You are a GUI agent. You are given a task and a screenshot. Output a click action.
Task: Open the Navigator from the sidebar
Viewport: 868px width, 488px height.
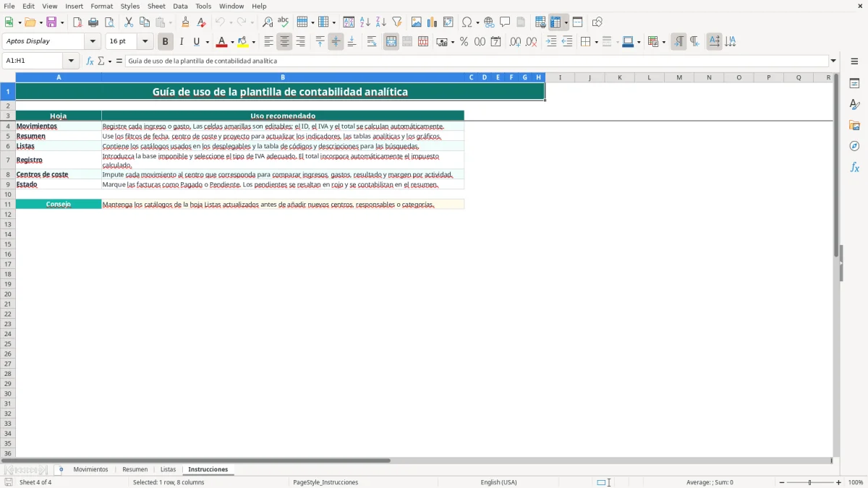[x=854, y=146]
